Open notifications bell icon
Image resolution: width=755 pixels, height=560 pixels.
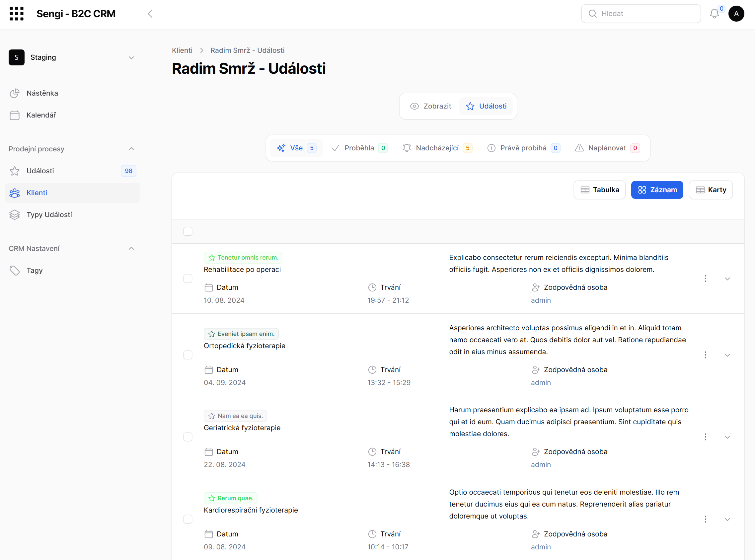(x=714, y=14)
